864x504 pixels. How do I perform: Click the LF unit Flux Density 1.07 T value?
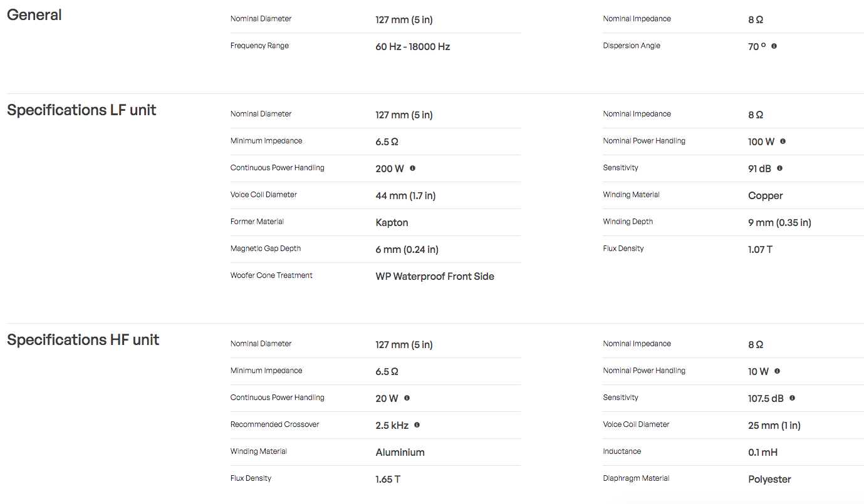point(760,249)
